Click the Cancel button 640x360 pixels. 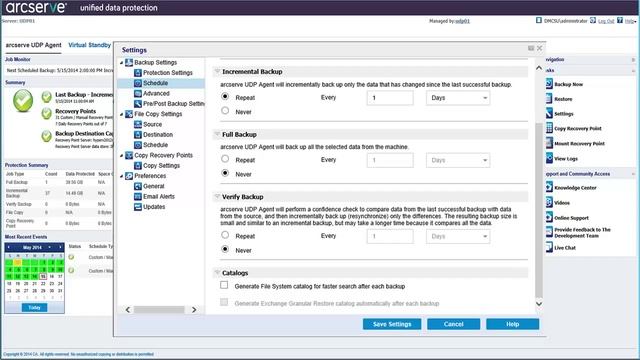point(453,324)
